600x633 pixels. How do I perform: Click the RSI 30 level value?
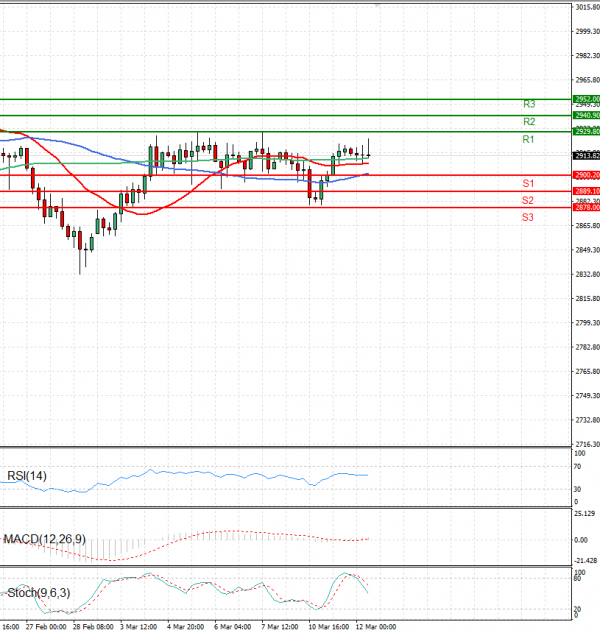[x=577, y=489]
